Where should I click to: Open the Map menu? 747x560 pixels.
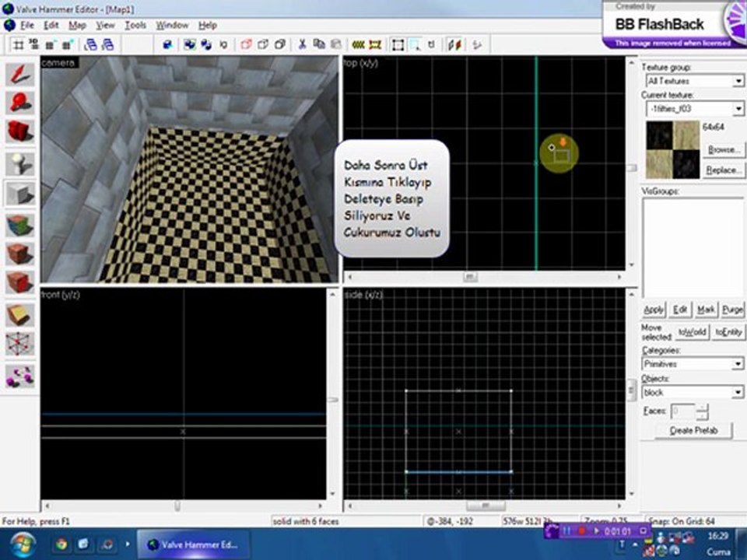(x=77, y=25)
